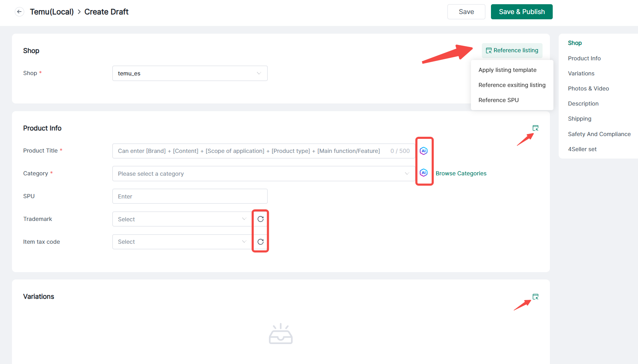The image size is (638, 364).
Task: Click the back arrow icon
Action: pos(19,12)
